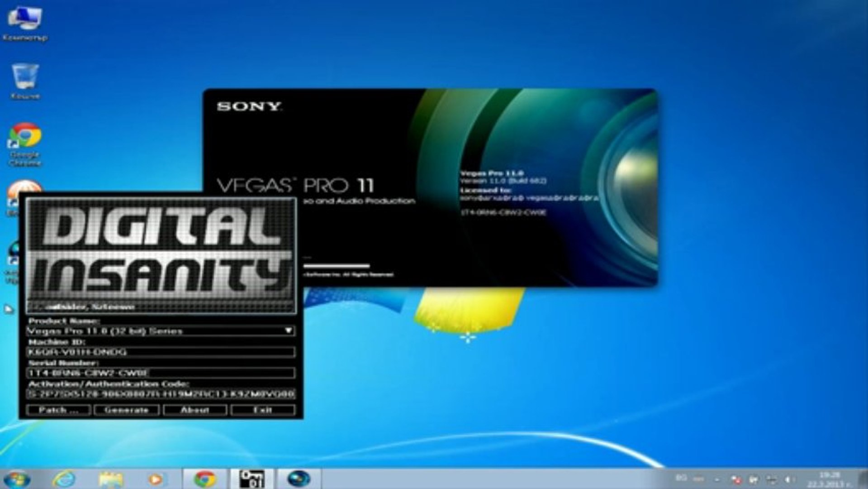The height and width of the screenshot is (489, 868).
Task: Click the "Licensed to:" text on splash
Action: click(x=485, y=190)
